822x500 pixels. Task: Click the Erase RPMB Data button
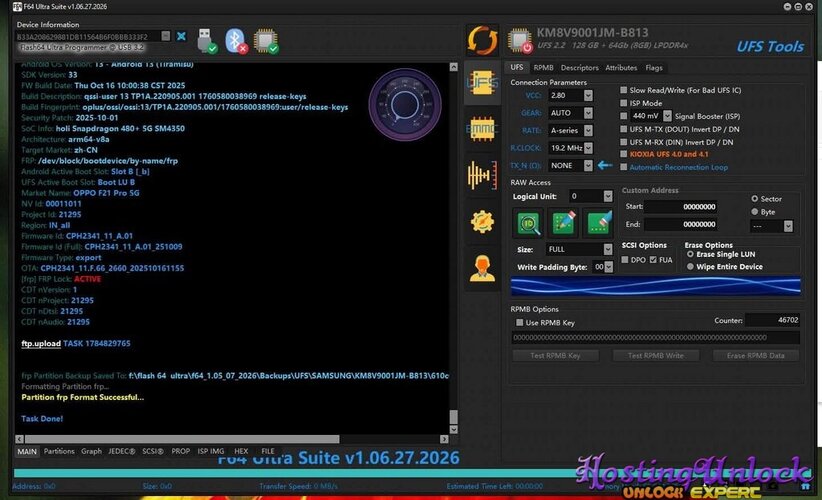[x=755, y=355]
